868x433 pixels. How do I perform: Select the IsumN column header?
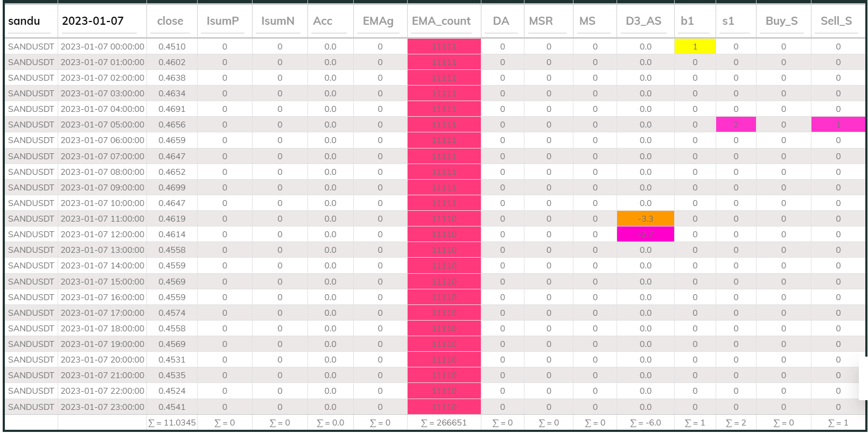tap(278, 21)
